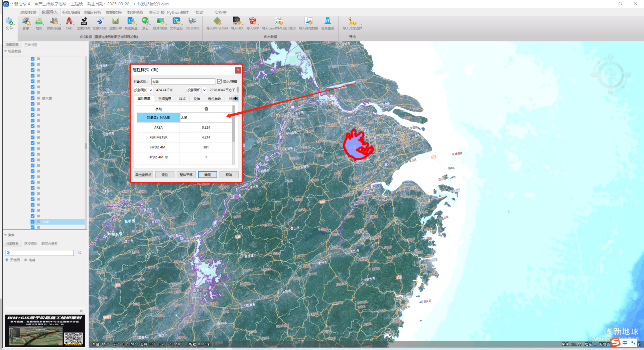Click the 加载KMZ icon

click(x=100, y=21)
